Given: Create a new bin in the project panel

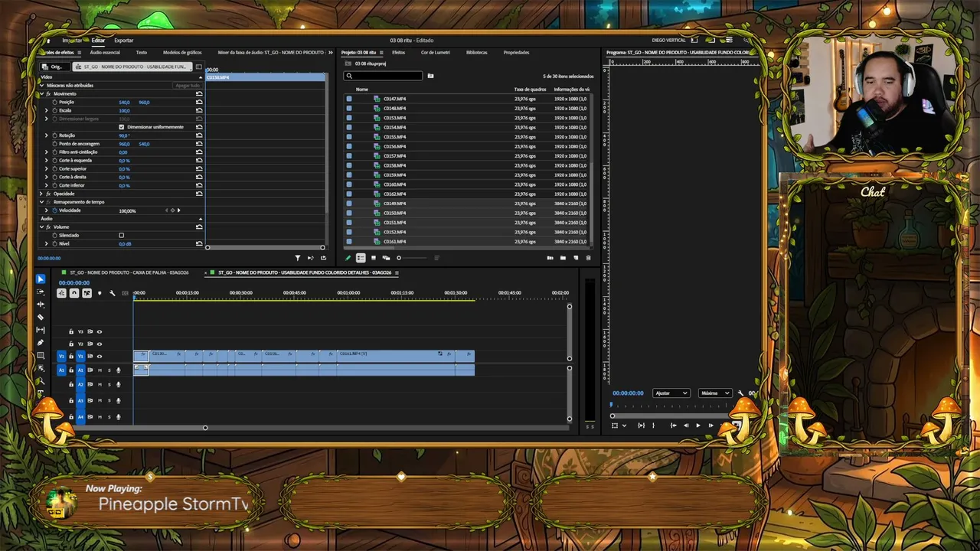Looking at the screenshot, I should [563, 258].
